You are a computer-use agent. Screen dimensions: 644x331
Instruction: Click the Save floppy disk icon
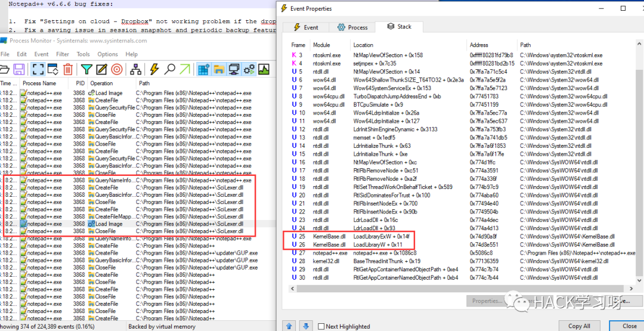pyautogui.click(x=19, y=69)
